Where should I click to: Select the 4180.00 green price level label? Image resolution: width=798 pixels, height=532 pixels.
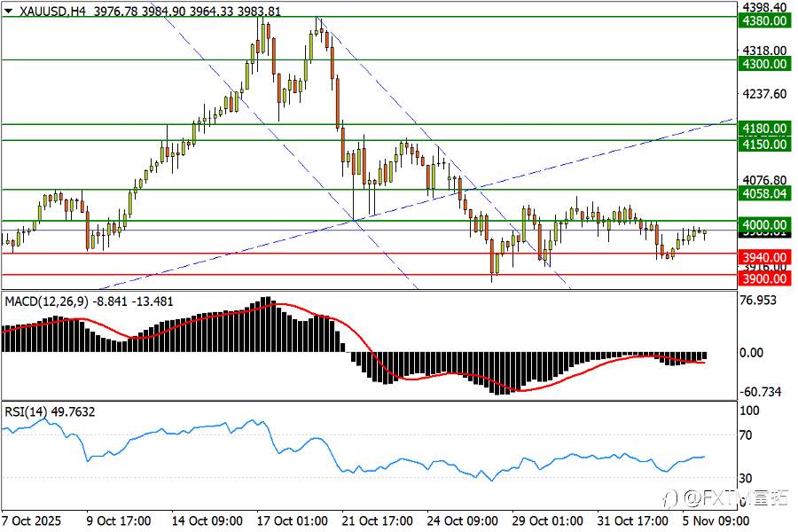click(764, 129)
